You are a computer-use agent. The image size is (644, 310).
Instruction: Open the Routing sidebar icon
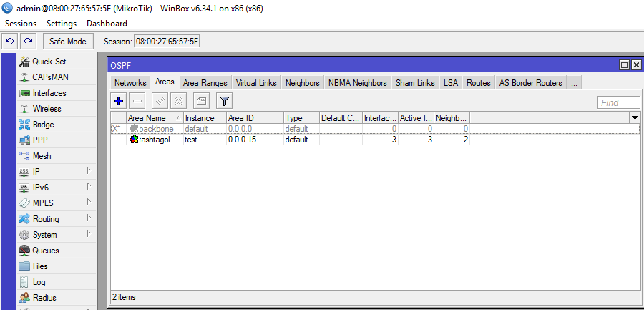24,219
